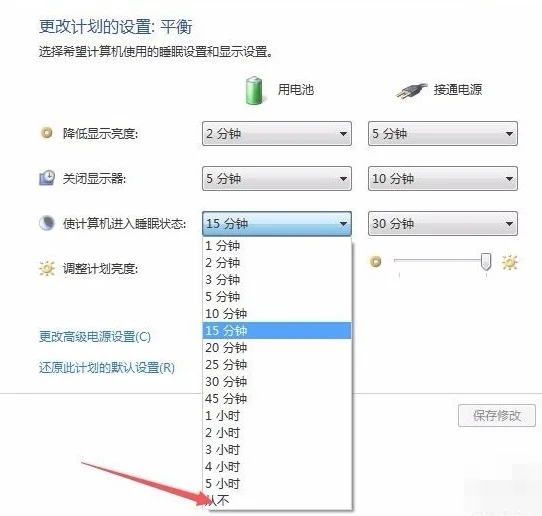Open the battery dim display dropdown showing 2 分钟
542x516 pixels.
[277, 133]
